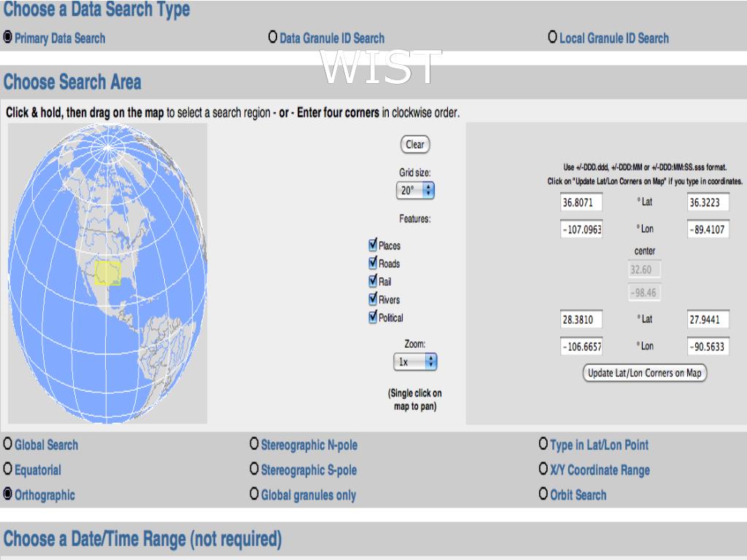The height and width of the screenshot is (560, 747).
Task: Select the X/Y Coordinate Range option
Action: pyautogui.click(x=543, y=469)
